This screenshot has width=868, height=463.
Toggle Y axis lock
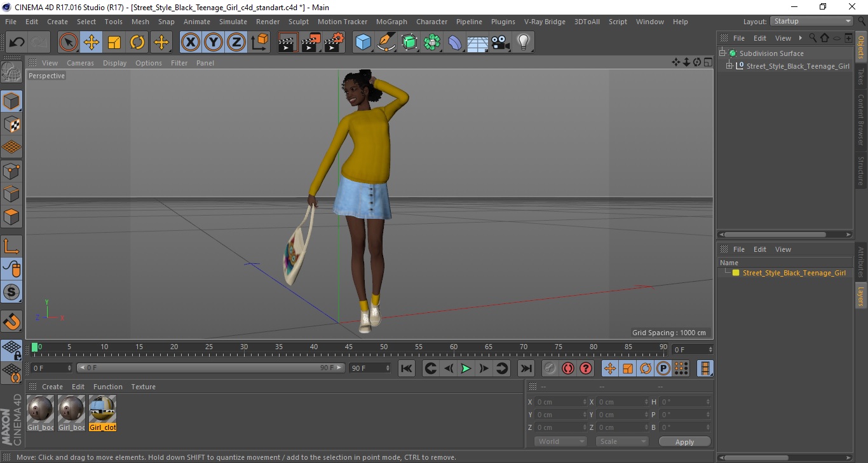[214, 43]
